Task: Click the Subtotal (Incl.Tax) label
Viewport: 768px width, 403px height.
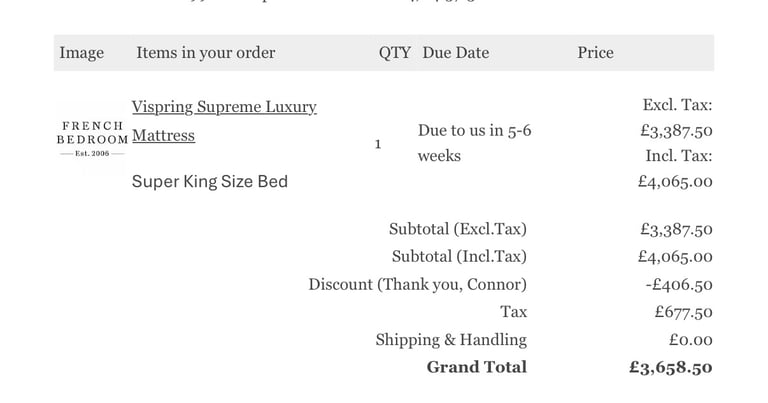Action: [x=459, y=256]
